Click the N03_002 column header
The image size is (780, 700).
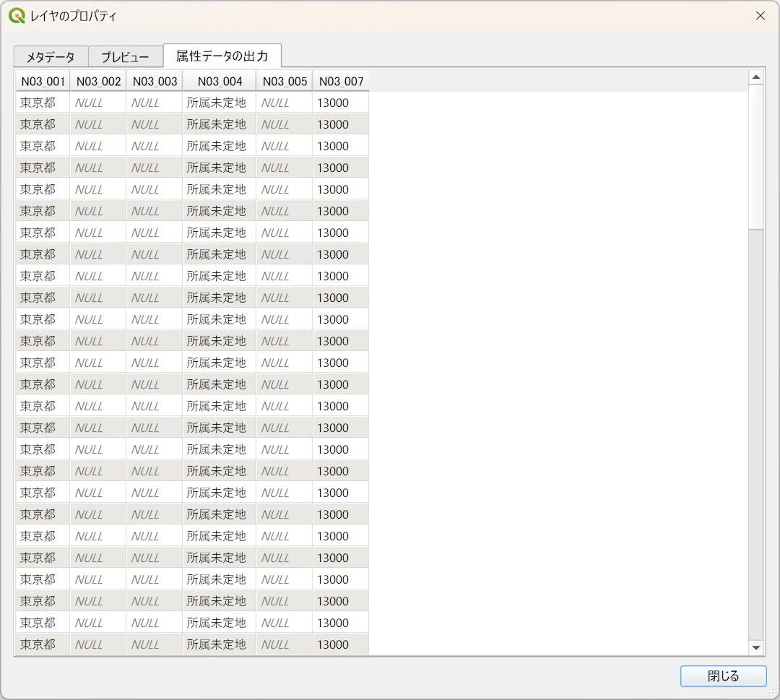point(98,81)
